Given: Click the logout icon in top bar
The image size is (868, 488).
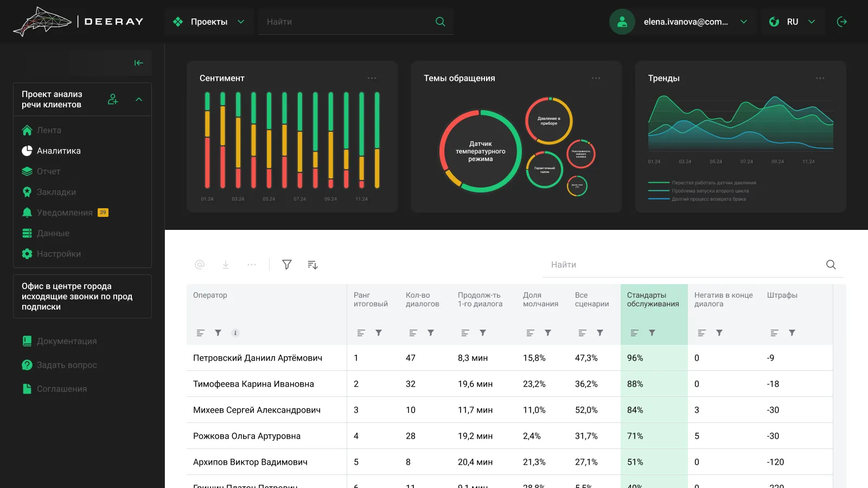Looking at the screenshot, I should pos(842,22).
